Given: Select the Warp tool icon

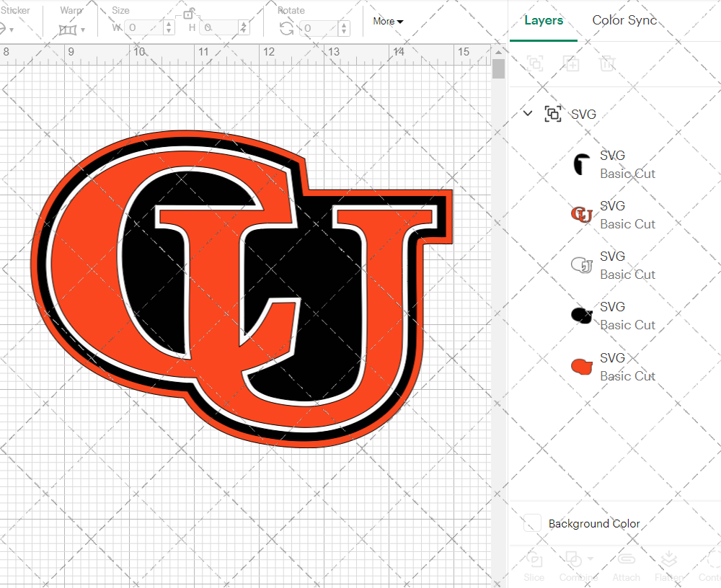Looking at the screenshot, I should tap(68, 29).
